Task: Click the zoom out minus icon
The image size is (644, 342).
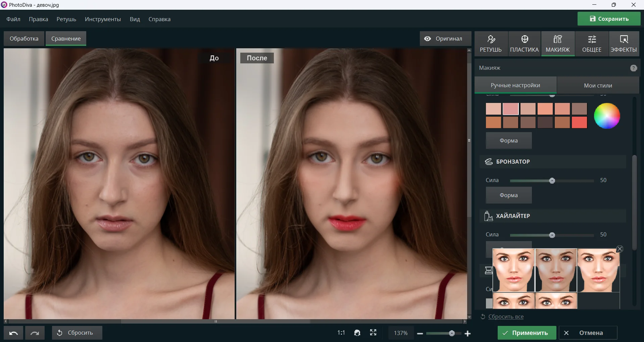Action: point(420,333)
